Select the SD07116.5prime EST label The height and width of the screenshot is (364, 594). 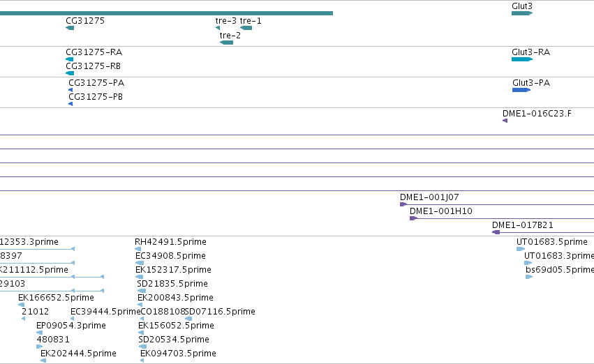tap(220, 312)
